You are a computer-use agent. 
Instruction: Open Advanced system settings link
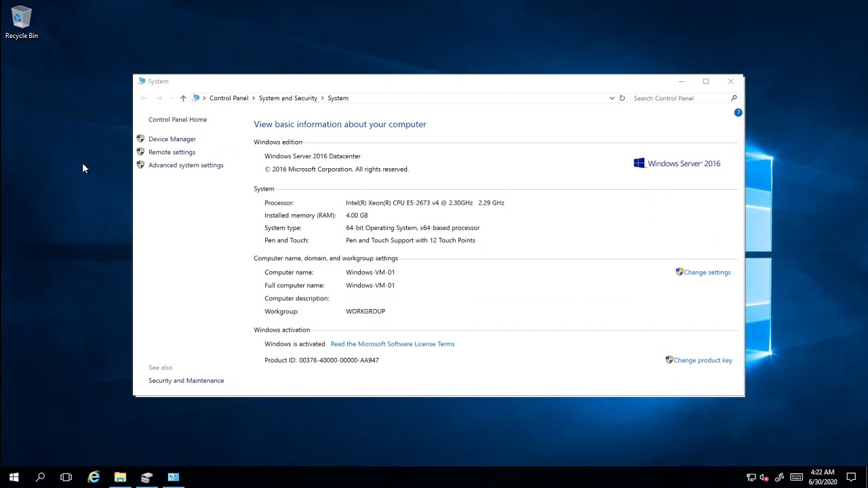tap(186, 165)
